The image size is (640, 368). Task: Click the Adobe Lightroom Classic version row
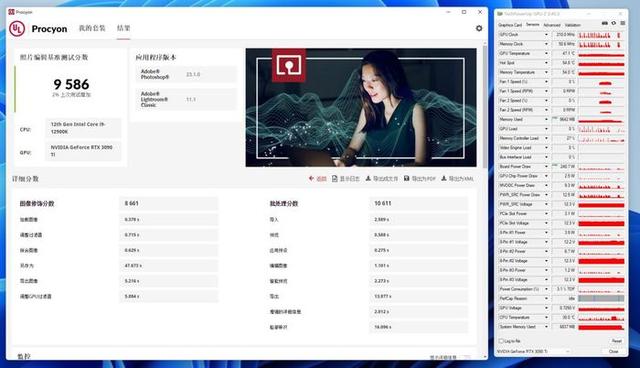(186, 99)
